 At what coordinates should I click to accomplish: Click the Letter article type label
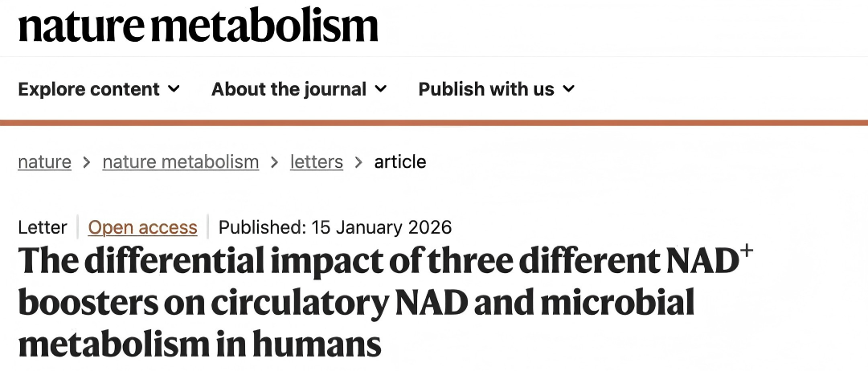43,227
